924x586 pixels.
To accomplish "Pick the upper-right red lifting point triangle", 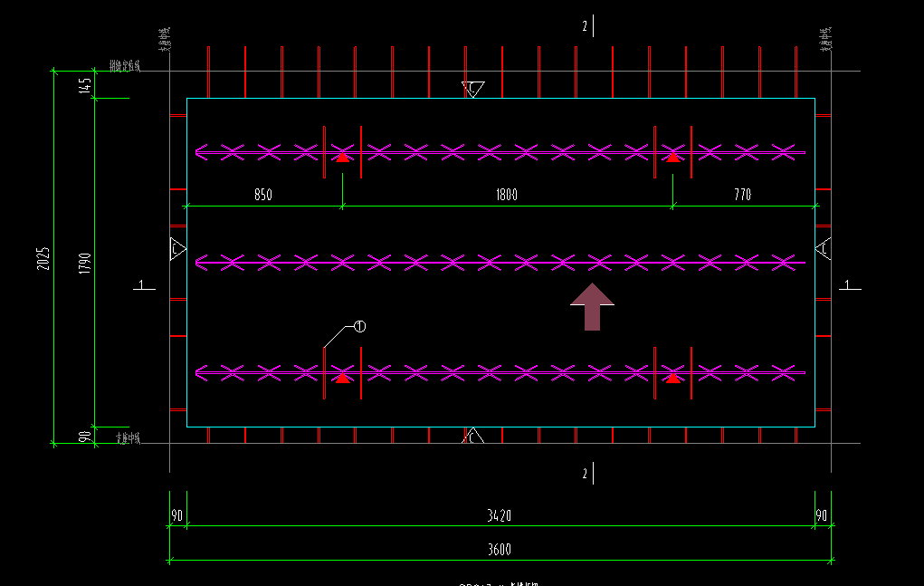I will [673, 157].
